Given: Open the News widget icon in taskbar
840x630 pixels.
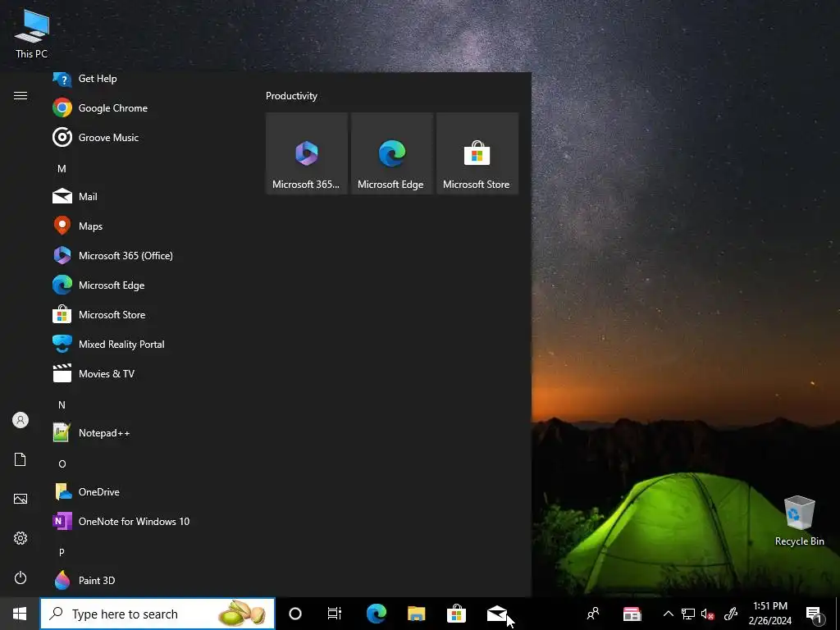Looking at the screenshot, I should (632, 614).
